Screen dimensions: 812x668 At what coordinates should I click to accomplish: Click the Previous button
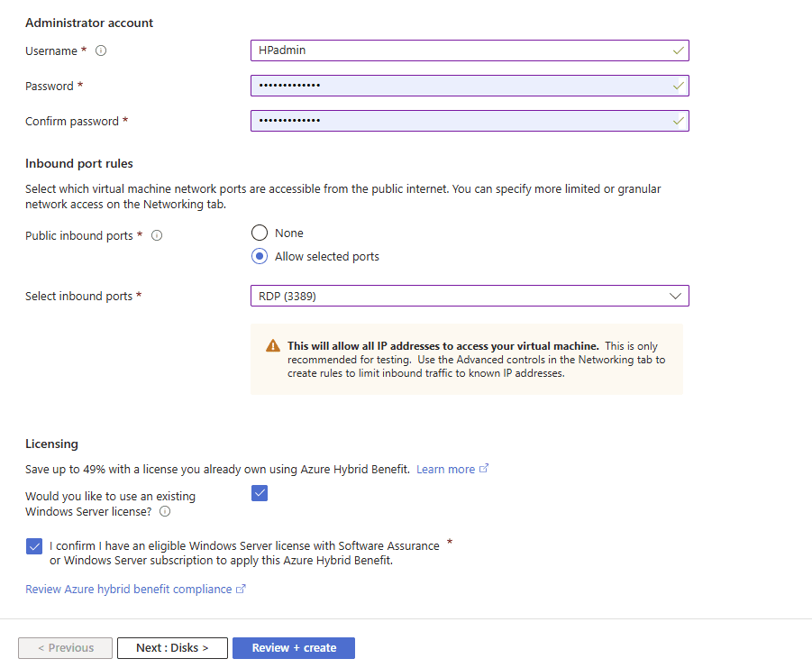[65, 648]
